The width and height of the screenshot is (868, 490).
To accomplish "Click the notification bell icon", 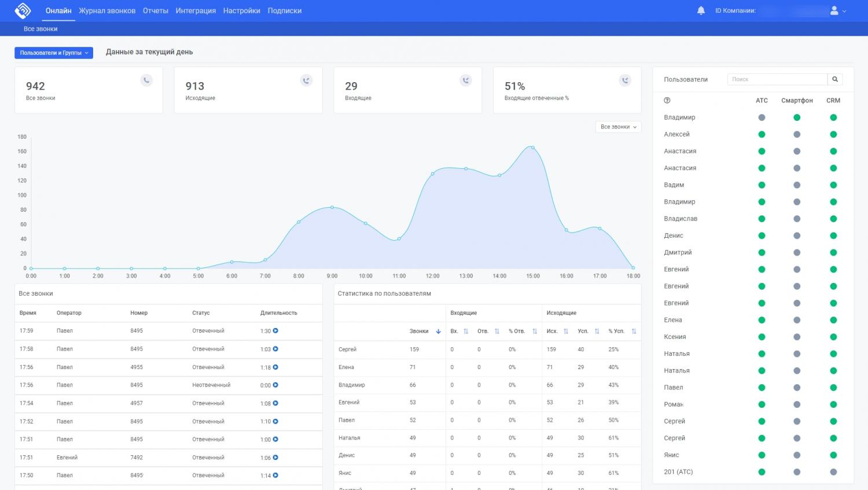I will pos(701,10).
